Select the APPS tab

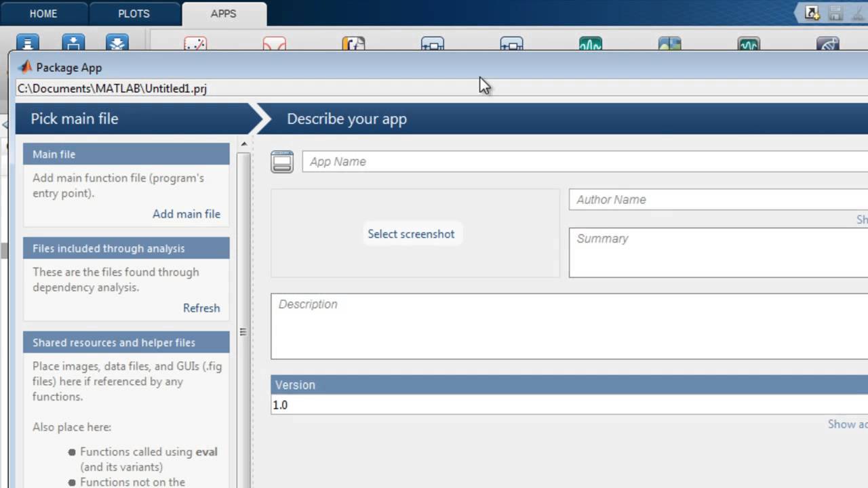point(224,14)
